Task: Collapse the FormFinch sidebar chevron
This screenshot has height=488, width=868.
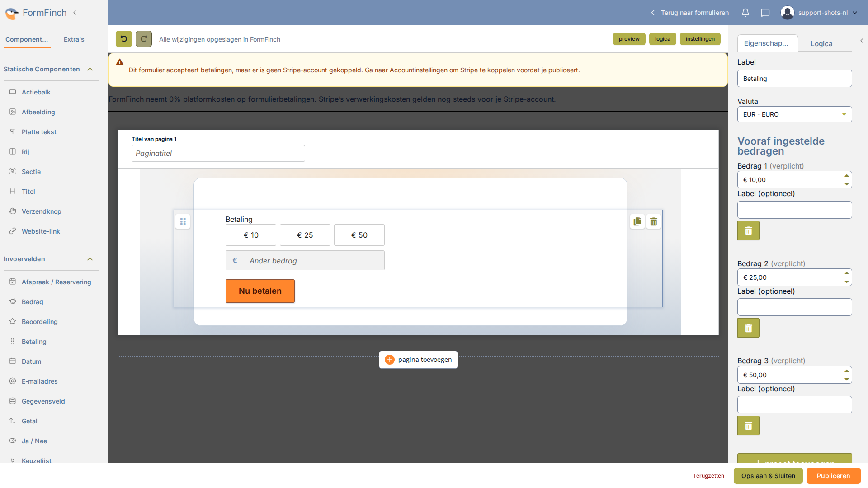Action: coord(75,13)
